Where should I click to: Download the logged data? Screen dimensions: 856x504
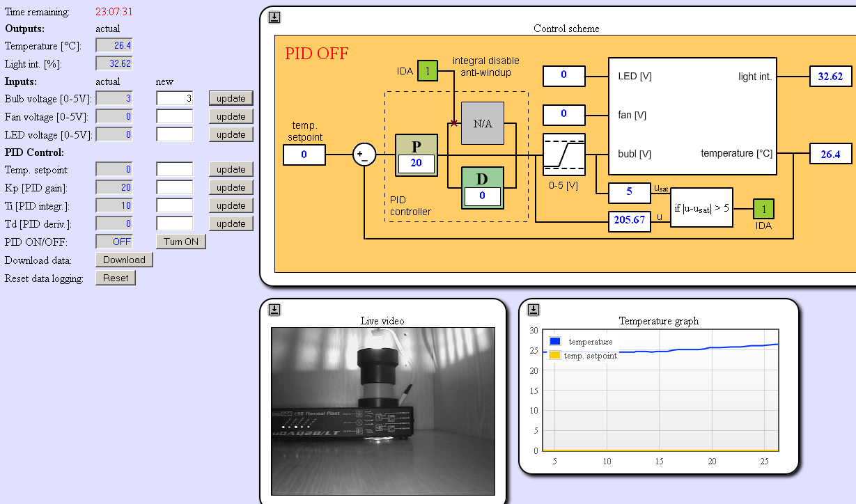point(124,260)
